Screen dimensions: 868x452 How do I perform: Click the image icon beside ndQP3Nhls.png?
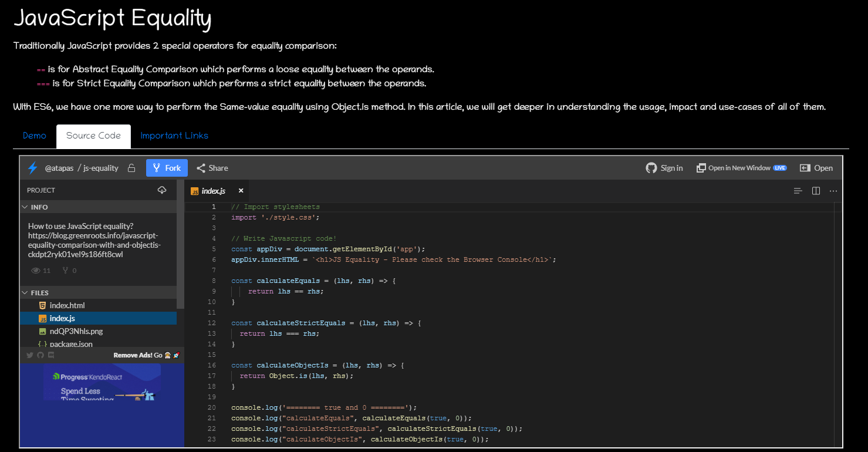click(42, 331)
